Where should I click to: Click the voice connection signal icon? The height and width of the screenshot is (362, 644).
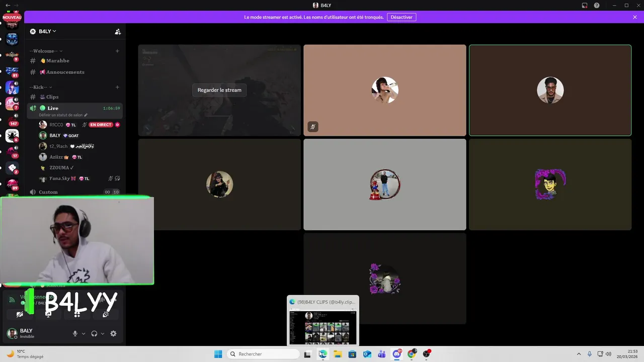coord(12,300)
